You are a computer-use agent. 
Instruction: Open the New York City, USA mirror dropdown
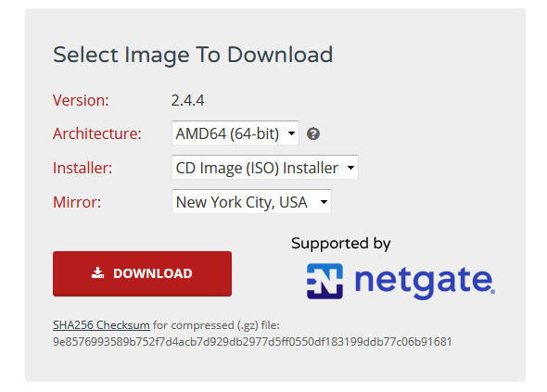pyautogui.click(x=251, y=201)
